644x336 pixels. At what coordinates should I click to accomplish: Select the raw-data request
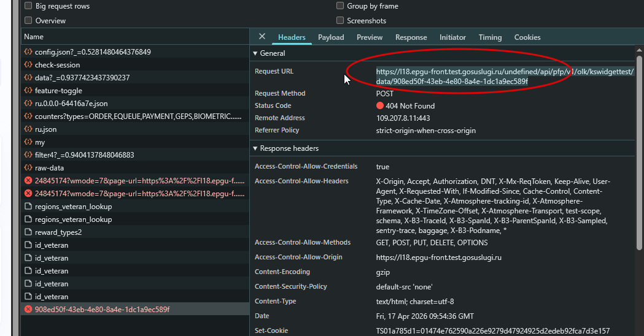[135, 168]
